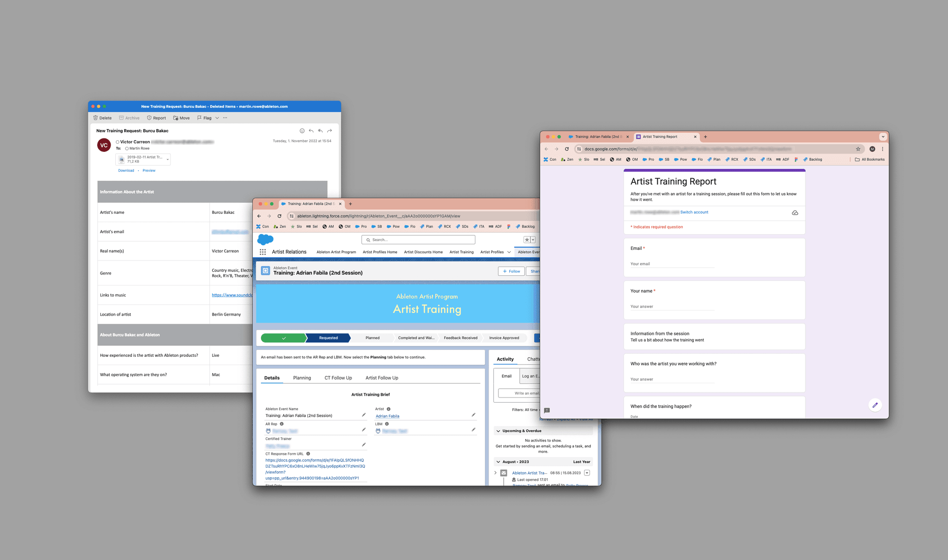Open Ableton Artist Program nav tab

(336, 252)
